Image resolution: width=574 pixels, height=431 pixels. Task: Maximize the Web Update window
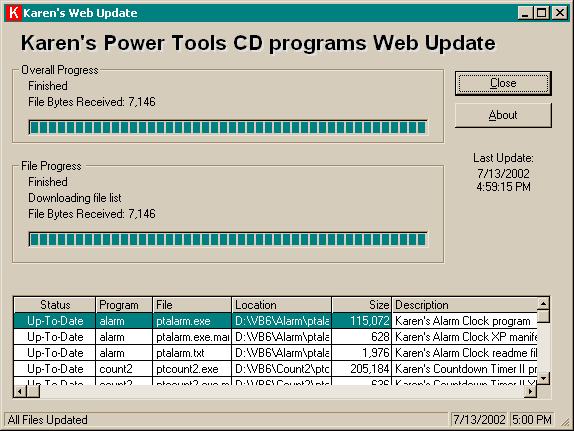541,13
